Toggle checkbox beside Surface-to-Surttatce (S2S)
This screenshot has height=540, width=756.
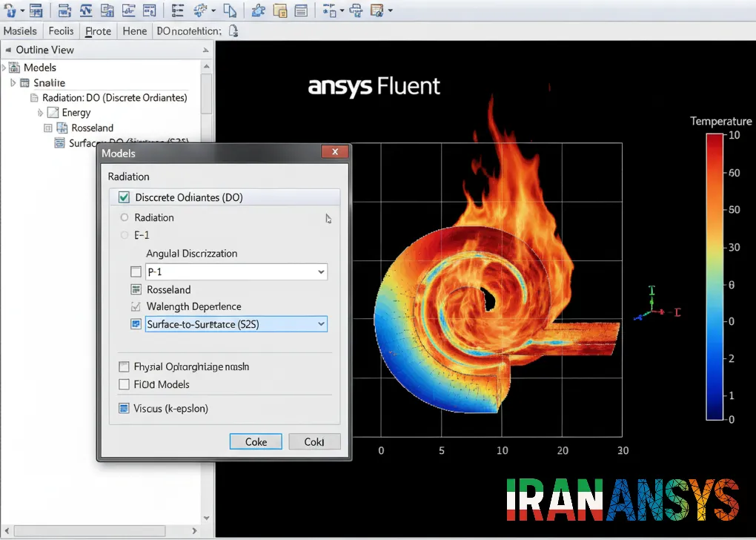point(136,324)
